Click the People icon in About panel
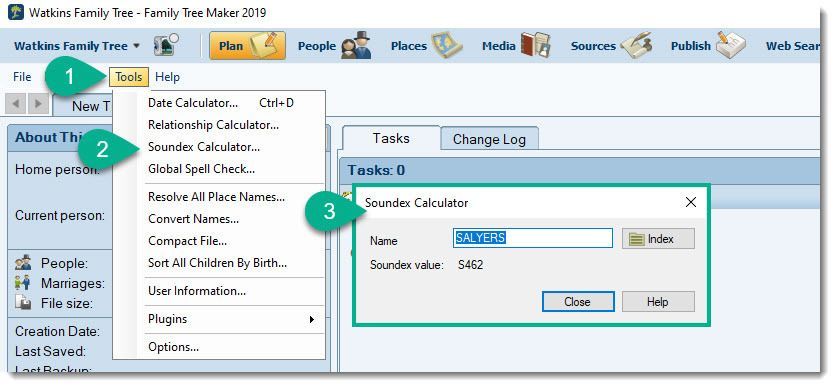835x387 pixels. [23, 262]
